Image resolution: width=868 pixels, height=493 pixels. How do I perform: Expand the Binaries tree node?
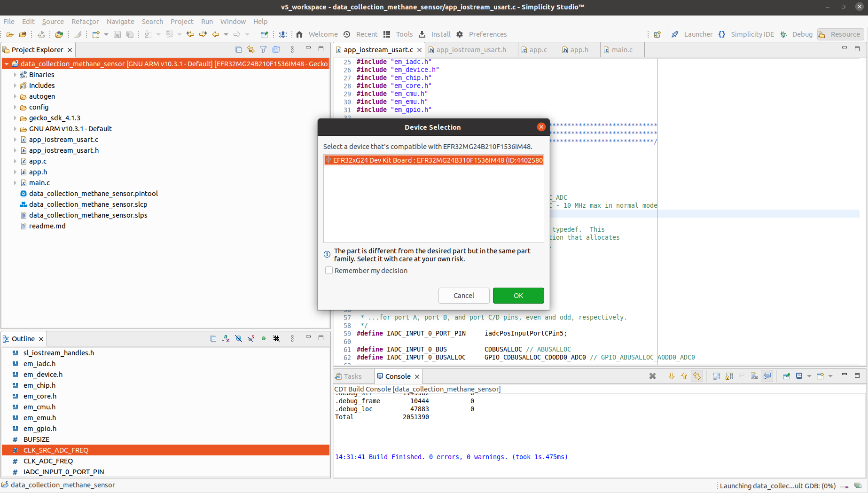click(x=15, y=75)
